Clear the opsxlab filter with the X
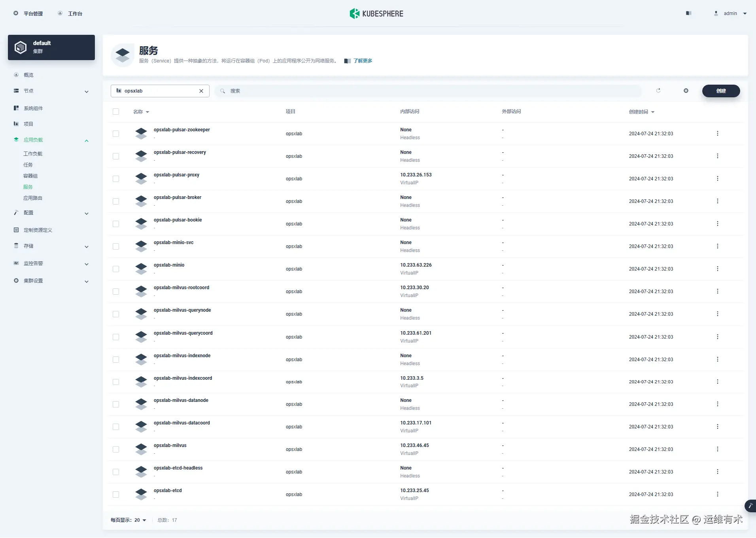Screen dimensions: 756x538 (x=201, y=91)
